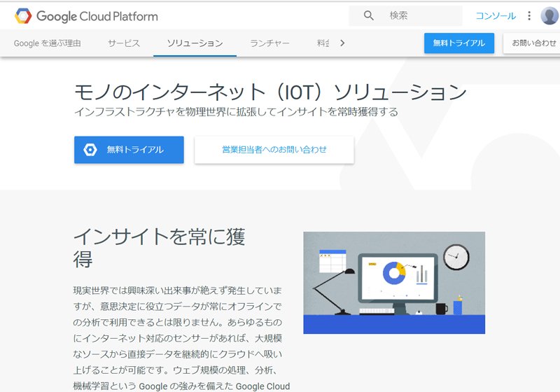Click the インサイトを常に獲得 heading

(x=160, y=247)
